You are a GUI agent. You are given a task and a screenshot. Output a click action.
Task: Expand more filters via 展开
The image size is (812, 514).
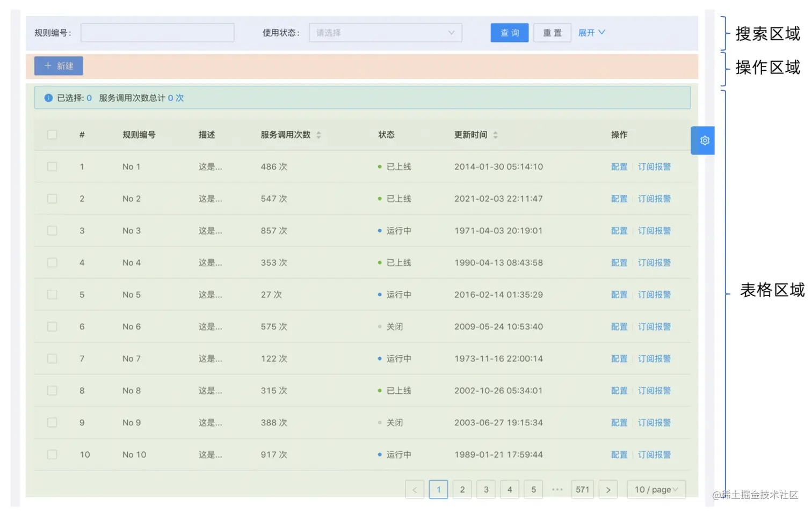tap(591, 32)
